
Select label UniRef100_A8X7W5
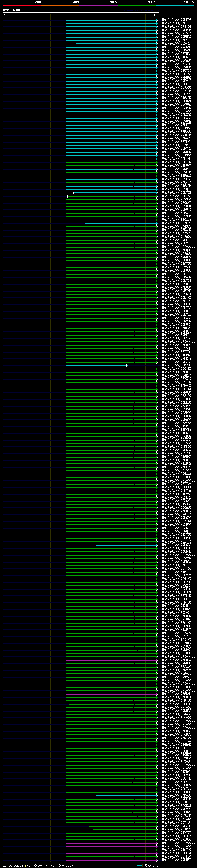[177, 454]
